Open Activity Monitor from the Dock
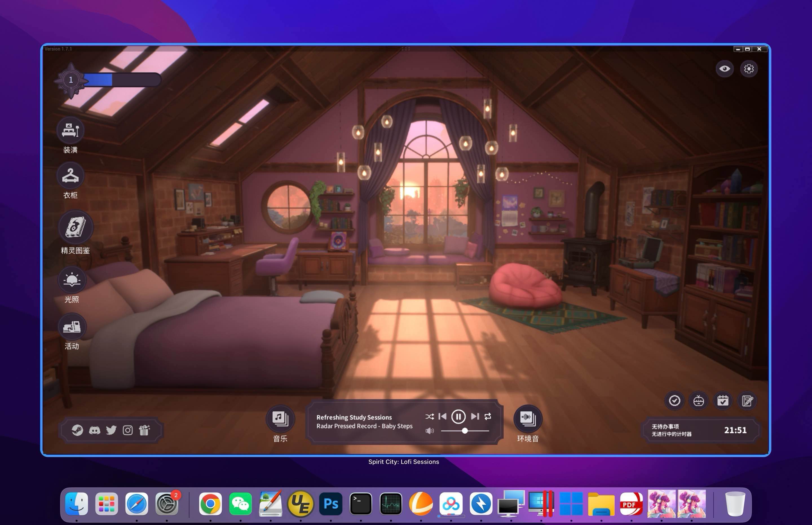812x525 pixels. [x=391, y=504]
